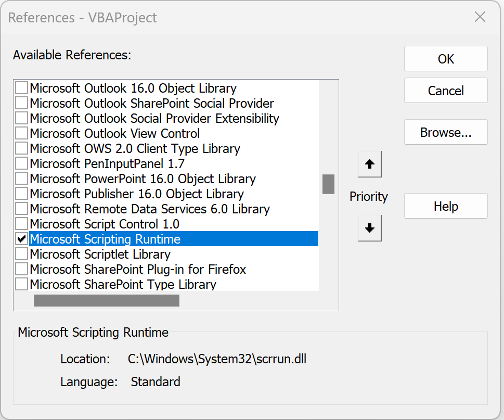Enable Microsoft Outlook 16.0 Object Library checkbox

click(21, 88)
